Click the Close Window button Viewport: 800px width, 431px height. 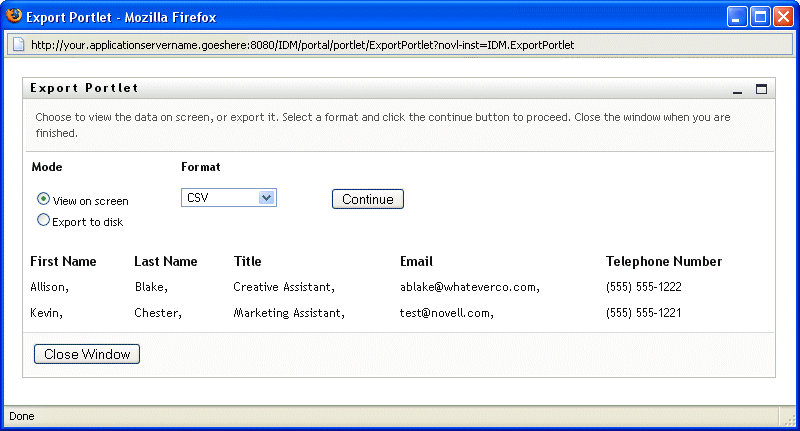[87, 355]
